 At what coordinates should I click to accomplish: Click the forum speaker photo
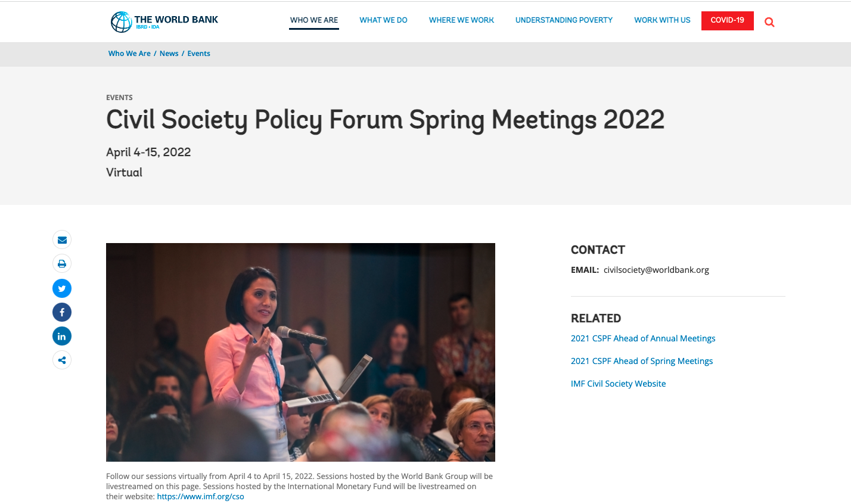300,352
